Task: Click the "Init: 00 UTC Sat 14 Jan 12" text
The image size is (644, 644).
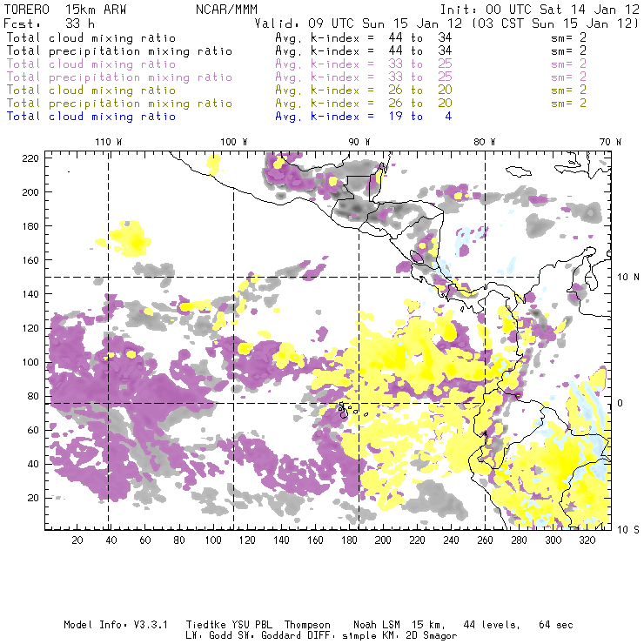Action: [540, 9]
